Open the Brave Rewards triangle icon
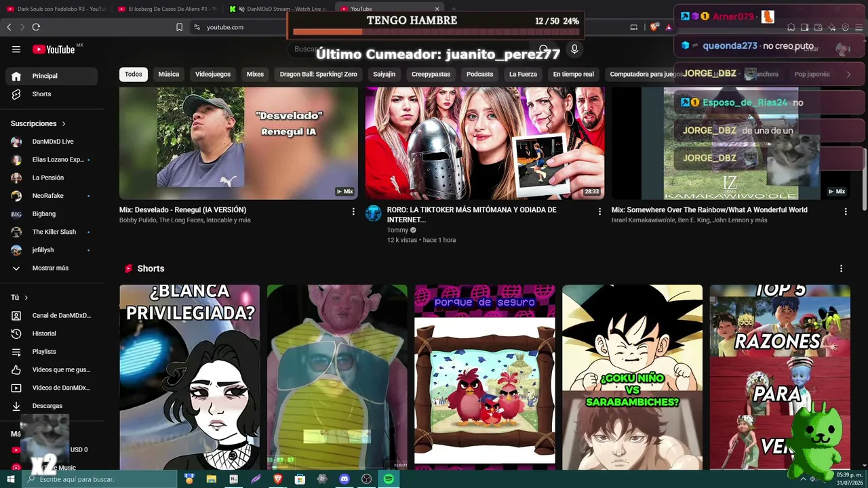The height and width of the screenshot is (488, 868). coord(669,27)
